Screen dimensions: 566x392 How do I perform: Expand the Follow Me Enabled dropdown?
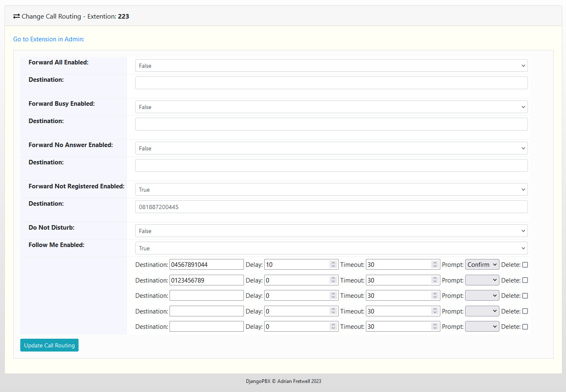(x=331, y=248)
